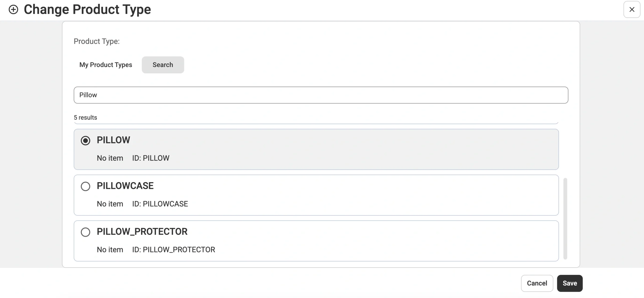Click the bold PILLOW heading text
This screenshot has height=298, width=644.
[113, 140]
